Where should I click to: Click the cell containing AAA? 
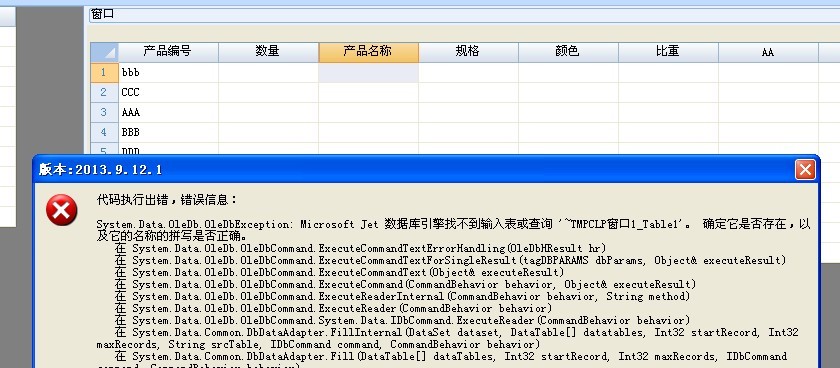(168, 112)
